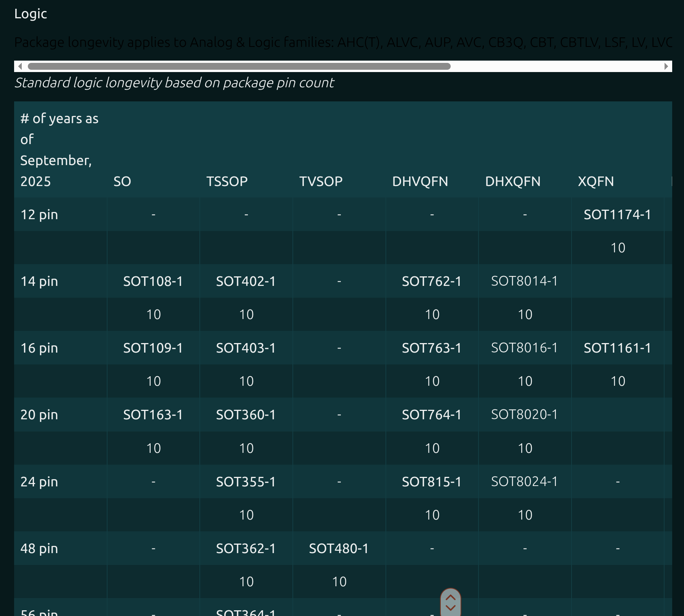Screen dimensions: 684x616
Task: Open the SOT1161-1 XQFN package link
Action: [617, 348]
